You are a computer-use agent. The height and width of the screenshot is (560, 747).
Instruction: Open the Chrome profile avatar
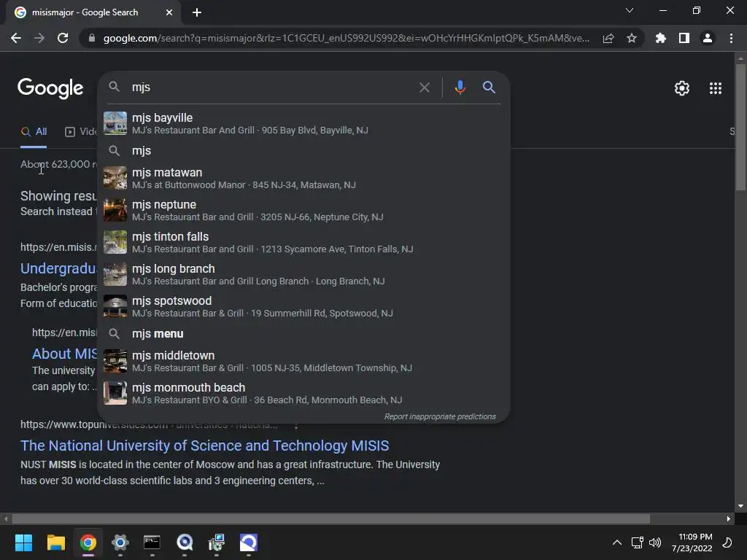coord(708,38)
